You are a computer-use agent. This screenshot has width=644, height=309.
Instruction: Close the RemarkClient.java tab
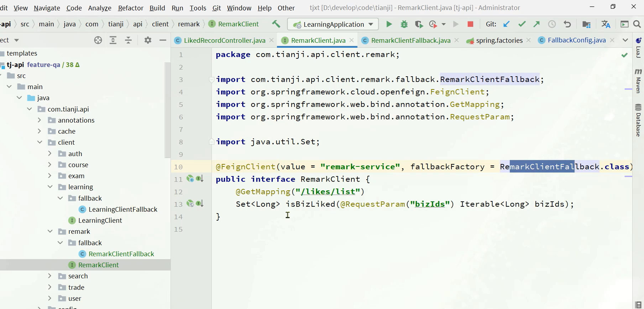tap(351, 40)
